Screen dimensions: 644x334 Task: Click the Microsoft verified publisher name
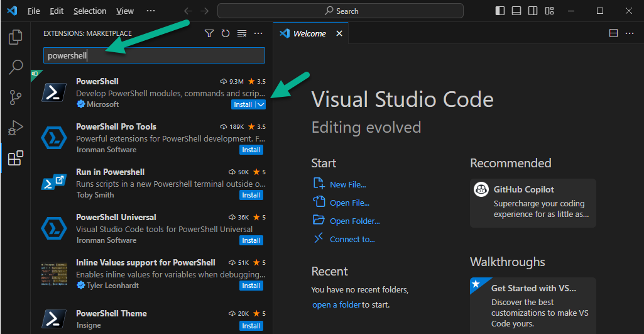(x=102, y=104)
